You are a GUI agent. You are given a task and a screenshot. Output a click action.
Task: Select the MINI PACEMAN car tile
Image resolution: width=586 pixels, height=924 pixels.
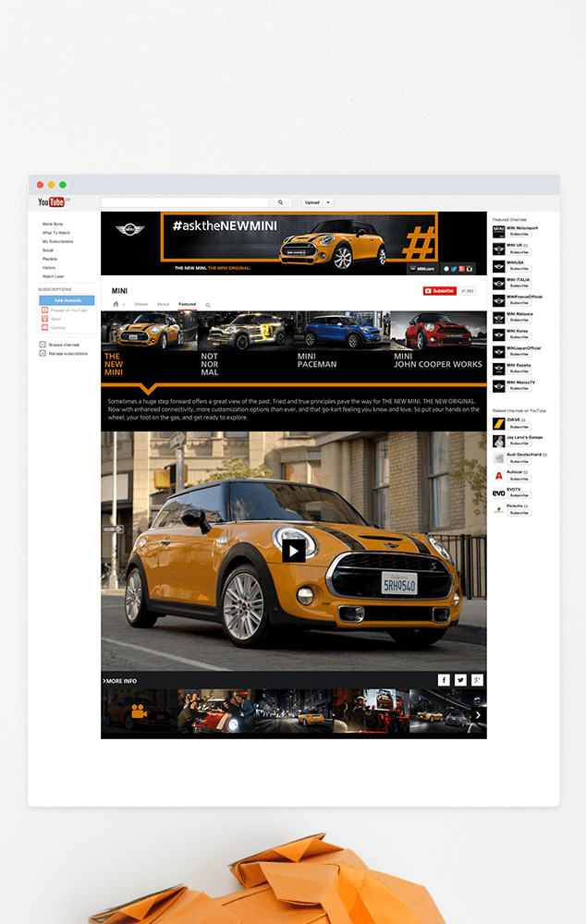[343, 345]
